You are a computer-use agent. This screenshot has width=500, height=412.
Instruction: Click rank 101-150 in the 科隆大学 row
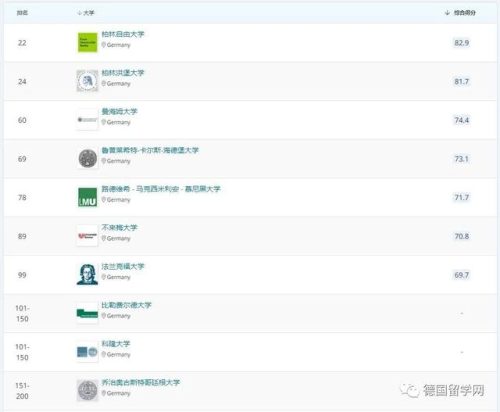pyautogui.click(x=22, y=352)
